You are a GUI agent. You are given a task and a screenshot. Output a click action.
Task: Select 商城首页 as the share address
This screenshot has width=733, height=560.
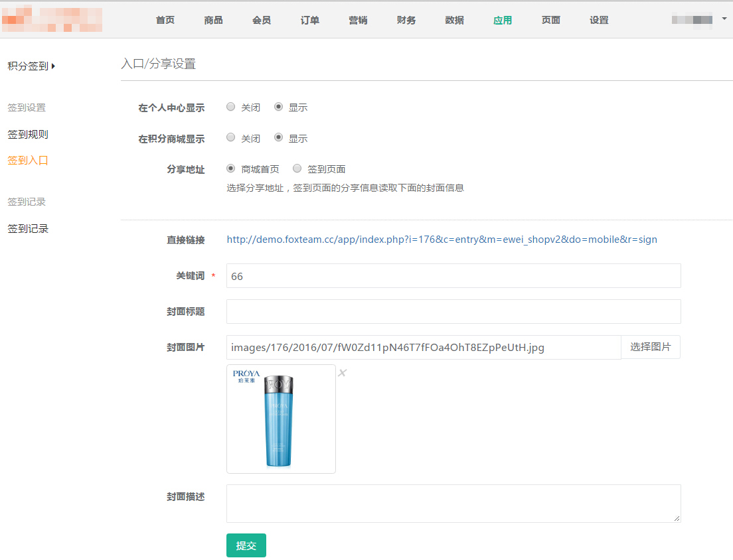coord(231,169)
